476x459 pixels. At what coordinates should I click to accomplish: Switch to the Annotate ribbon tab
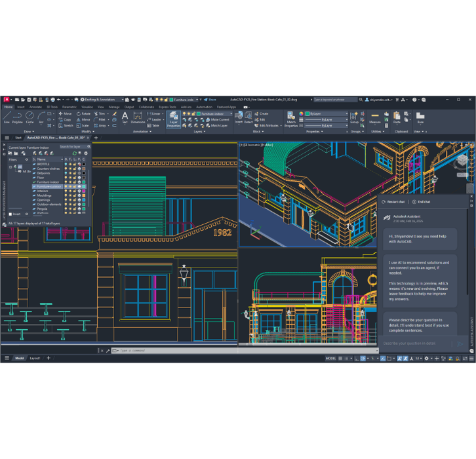coord(35,107)
